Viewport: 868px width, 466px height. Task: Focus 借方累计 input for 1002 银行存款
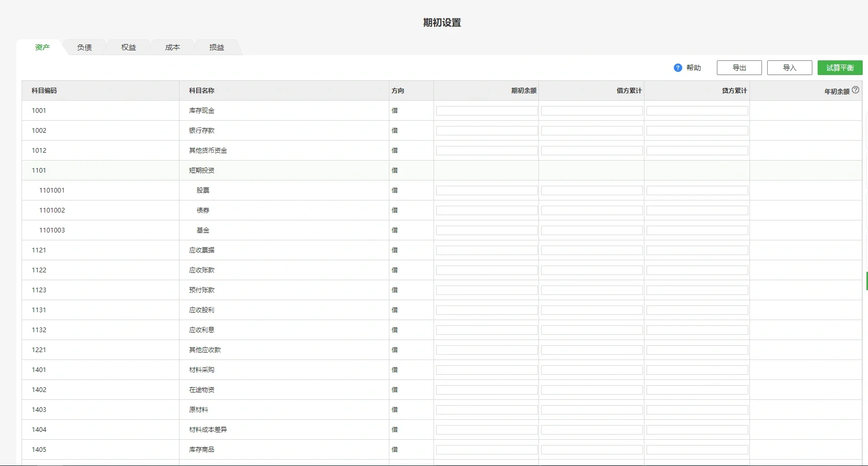click(x=592, y=131)
